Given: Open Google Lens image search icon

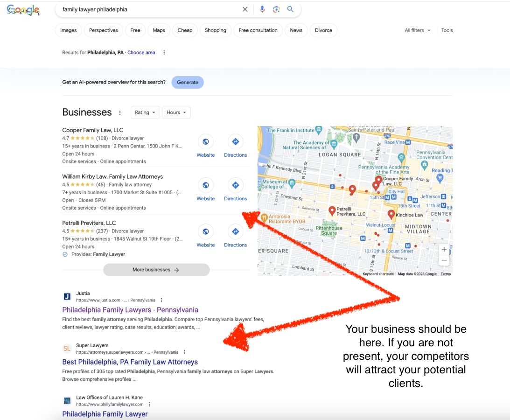Looking at the screenshot, I should 276,9.
